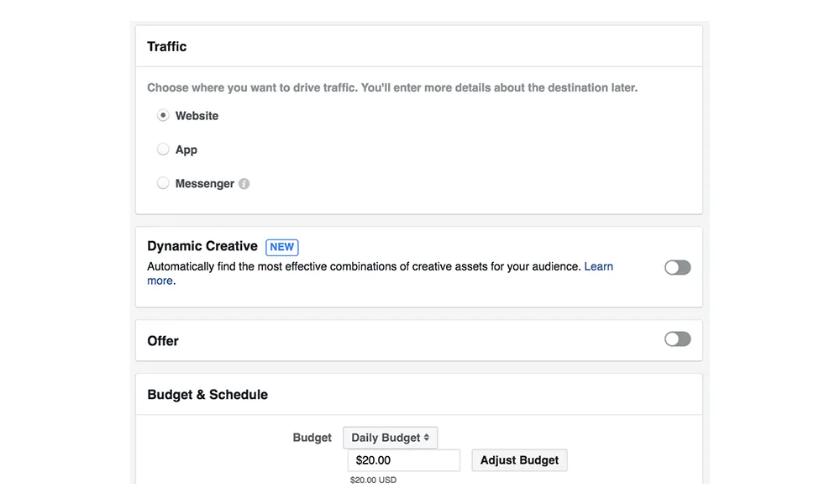
Task: Select the Website radio button
Action: 163,115
